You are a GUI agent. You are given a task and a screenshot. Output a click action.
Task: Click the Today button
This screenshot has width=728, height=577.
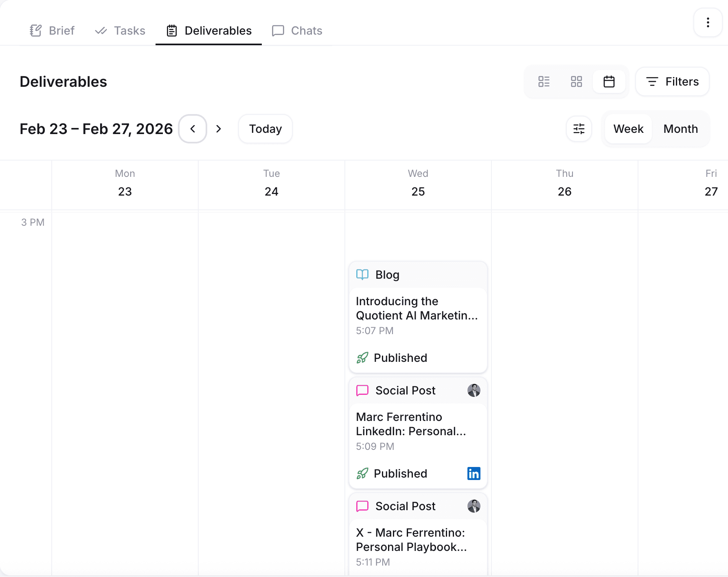click(265, 129)
